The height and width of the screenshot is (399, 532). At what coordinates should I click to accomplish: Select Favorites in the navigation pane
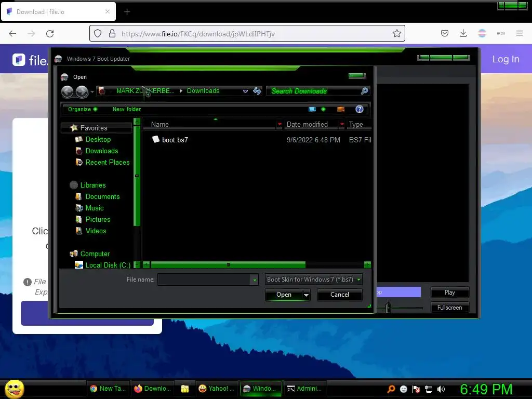click(x=94, y=128)
